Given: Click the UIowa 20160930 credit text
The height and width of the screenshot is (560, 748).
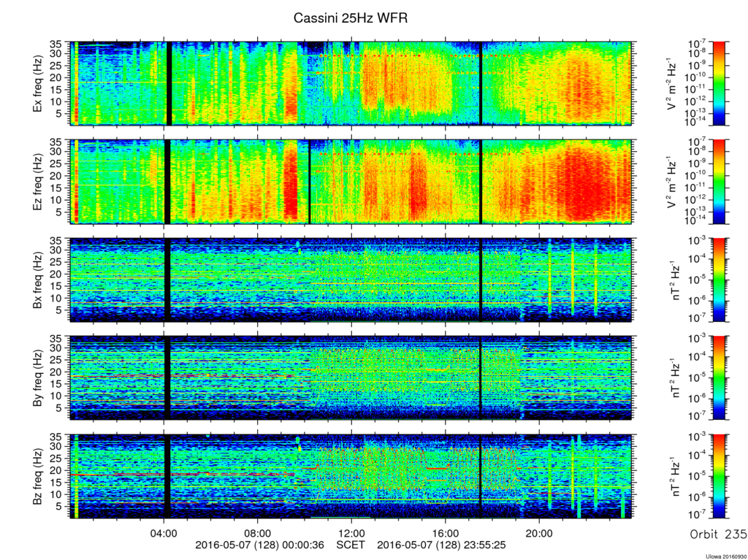Looking at the screenshot, I should [725, 556].
